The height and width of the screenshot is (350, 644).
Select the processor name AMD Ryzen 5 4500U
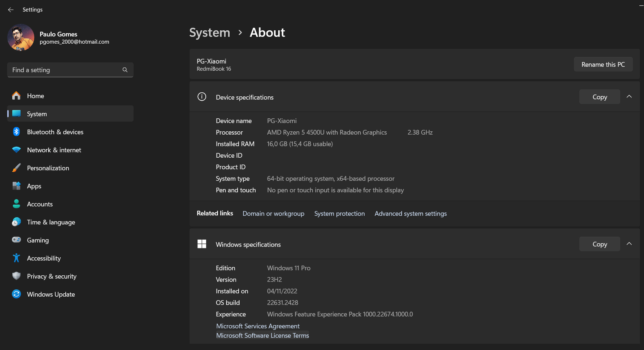(327, 132)
